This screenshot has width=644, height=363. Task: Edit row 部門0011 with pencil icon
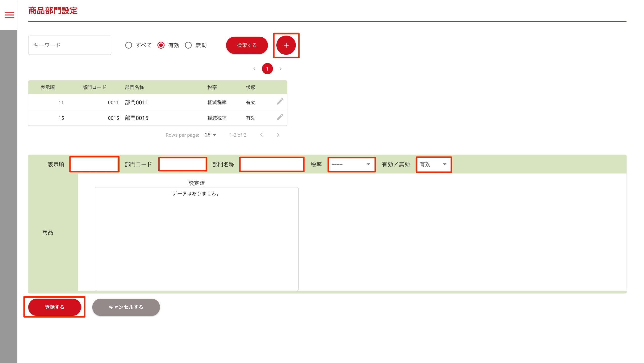click(280, 102)
